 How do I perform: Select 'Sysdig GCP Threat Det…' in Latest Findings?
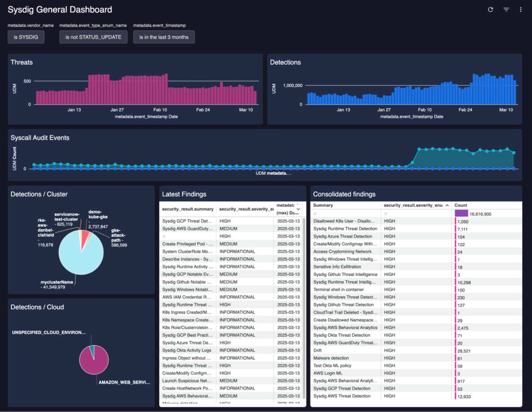(187, 221)
